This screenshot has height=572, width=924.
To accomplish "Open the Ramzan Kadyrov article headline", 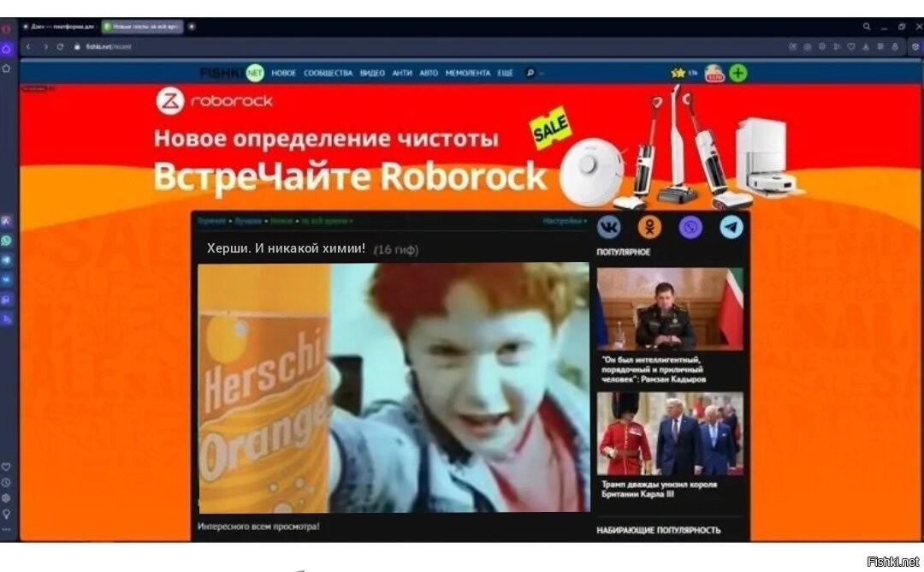I will pyautogui.click(x=654, y=369).
